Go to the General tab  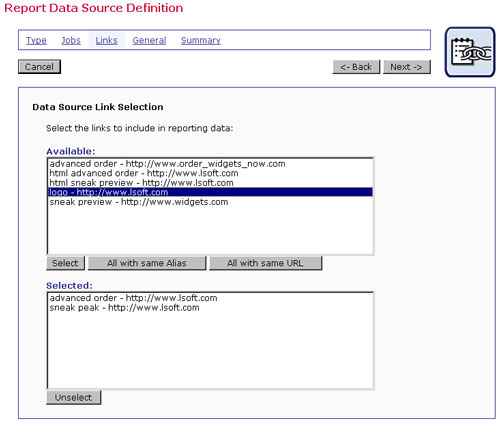coord(149,40)
